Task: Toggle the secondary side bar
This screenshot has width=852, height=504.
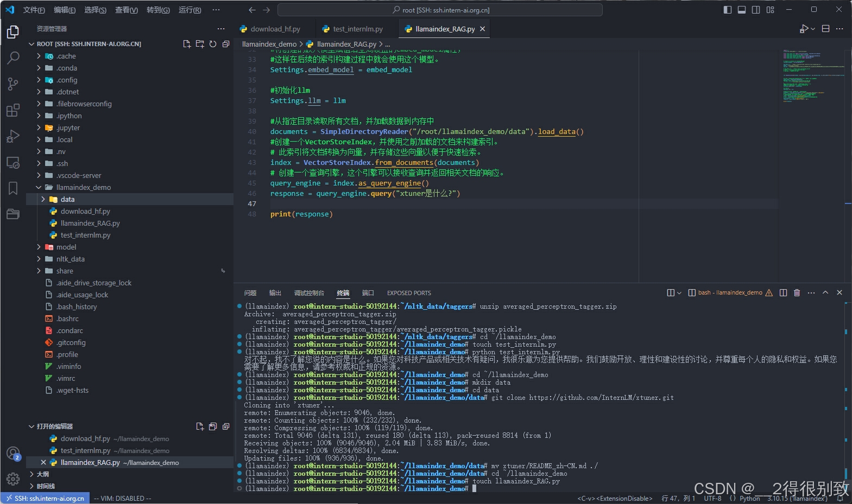Action: pyautogui.click(x=756, y=10)
